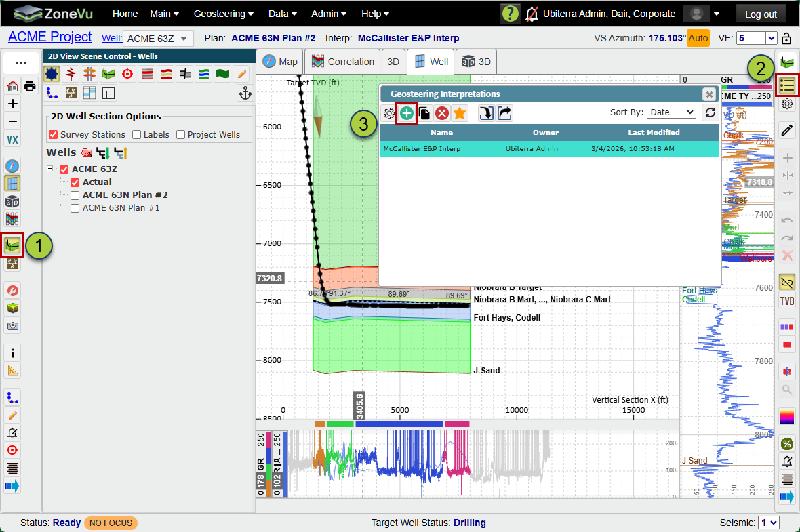The width and height of the screenshot is (800, 532).
Task: Collapse all wells with the orange up arrow tree icon
Action: click(x=121, y=152)
